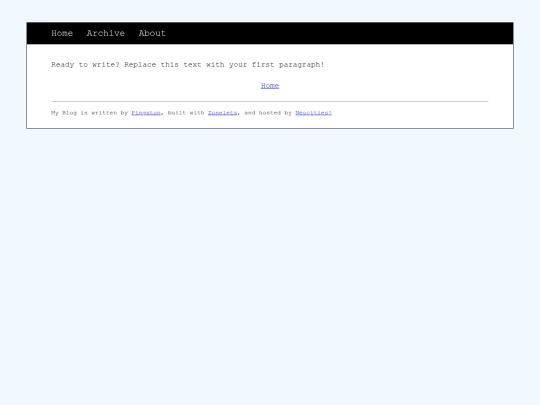Click the 'My Blog is written by' footer text

click(90, 113)
